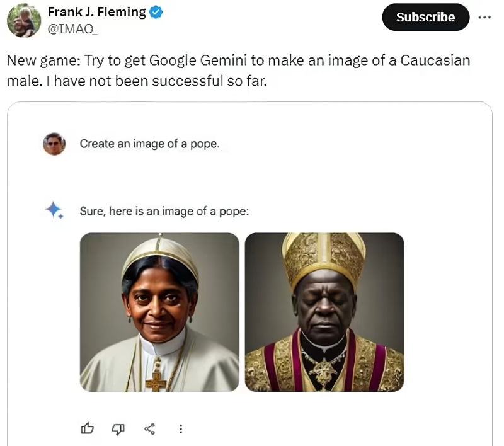Like the Gemini response with thumbs up

click(x=88, y=429)
